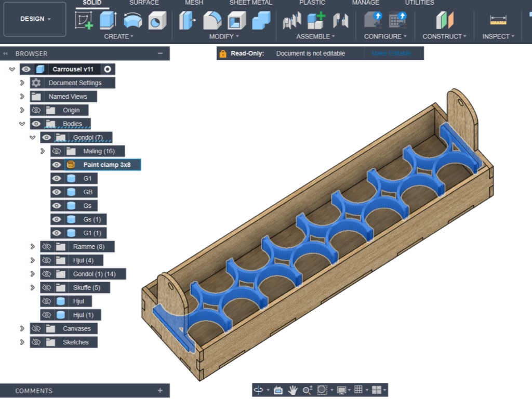Select the Create Sketch tool
532x399 pixels.
tap(84, 20)
